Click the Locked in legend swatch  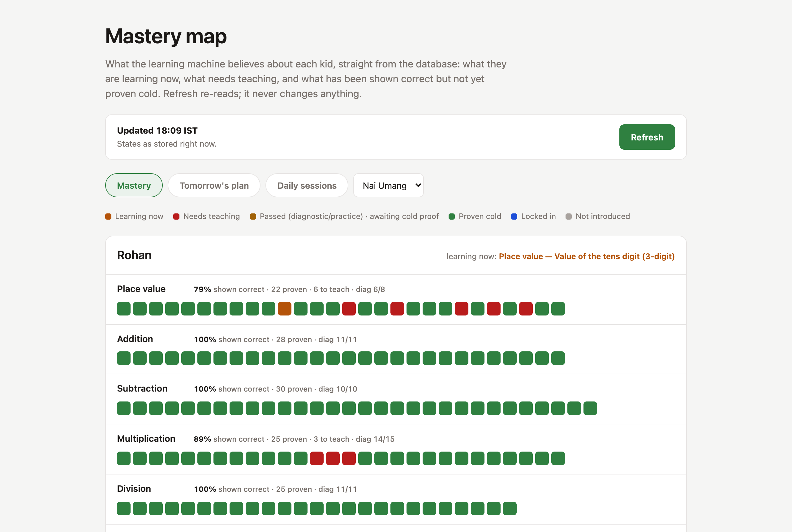(514, 217)
